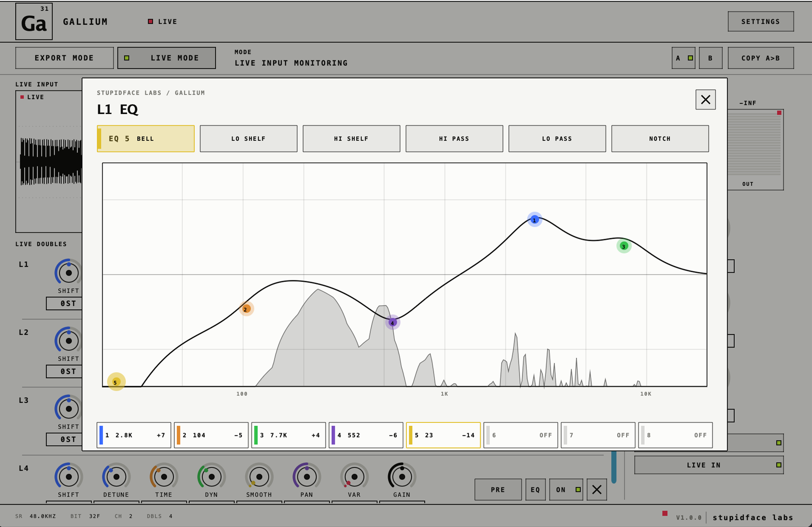The height and width of the screenshot is (527, 812).
Task: Click the X button beside ON
Action: (596, 489)
